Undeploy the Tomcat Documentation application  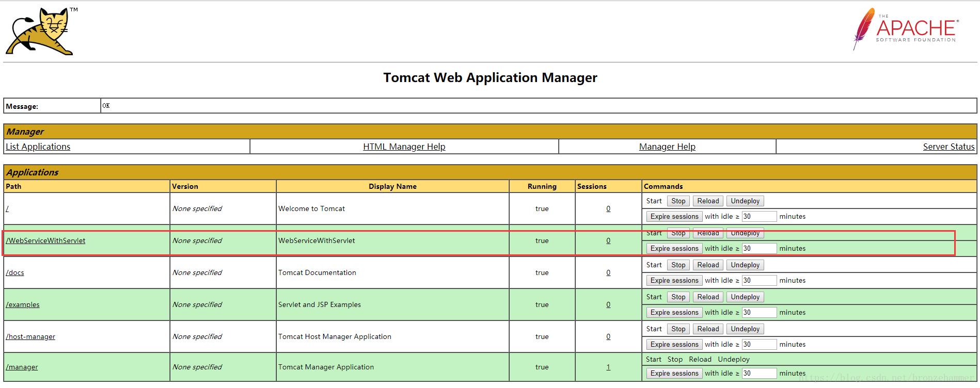click(745, 265)
